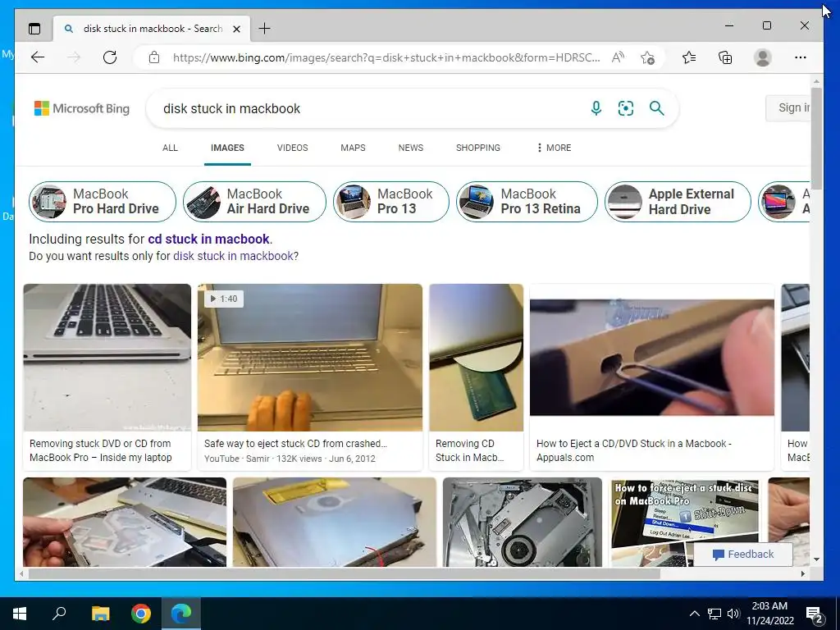840x630 pixels.
Task: Click the taskbar clock and date
Action: click(769, 614)
